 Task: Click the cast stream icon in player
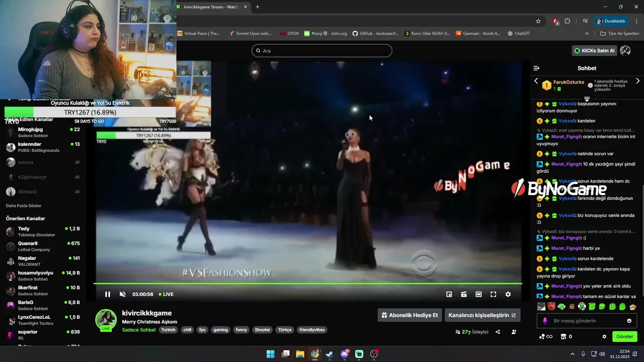click(464, 294)
